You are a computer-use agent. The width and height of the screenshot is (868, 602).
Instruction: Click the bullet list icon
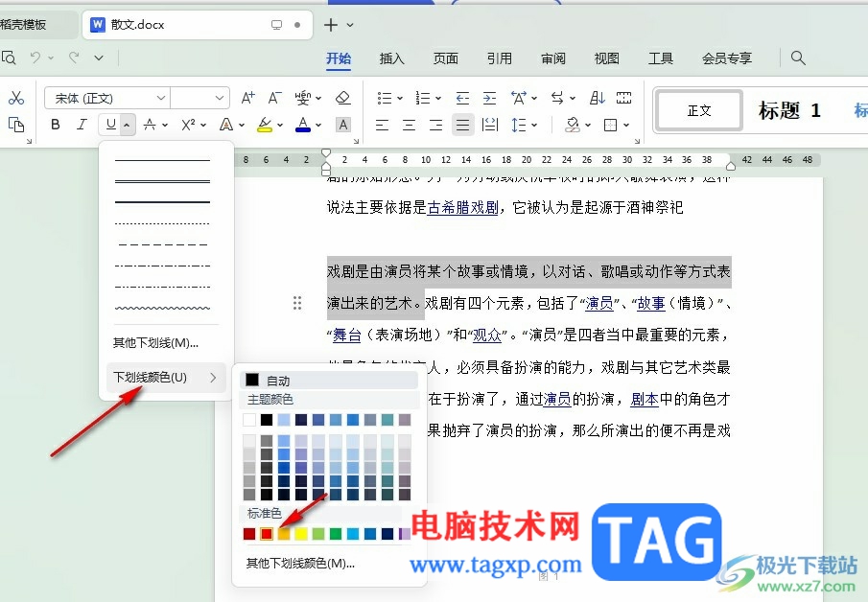(385, 99)
